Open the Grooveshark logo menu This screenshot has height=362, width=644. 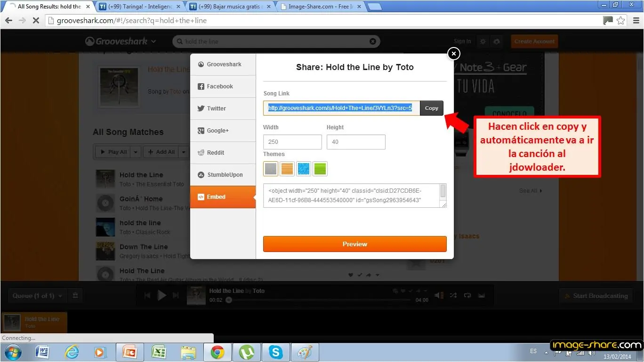tap(121, 41)
